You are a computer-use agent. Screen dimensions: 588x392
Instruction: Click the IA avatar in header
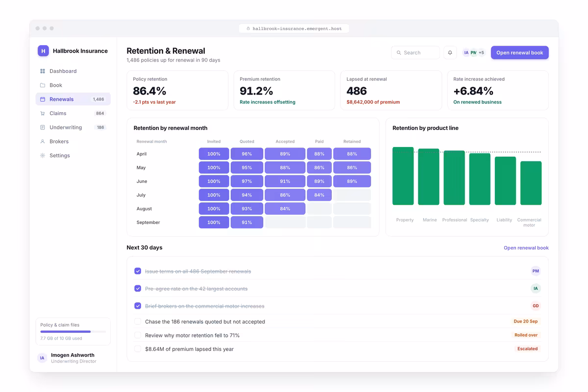click(466, 52)
